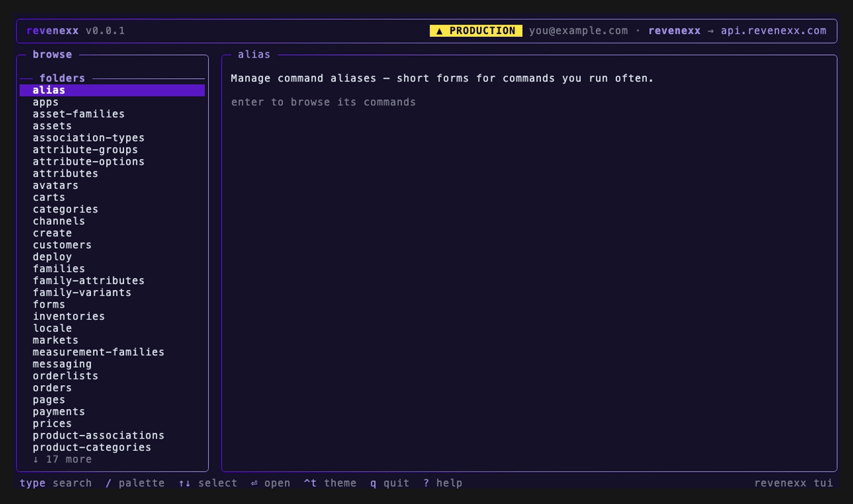Screen dimensions: 853x504
Task: Toggle theme via ^t hint
Action: 330,483
